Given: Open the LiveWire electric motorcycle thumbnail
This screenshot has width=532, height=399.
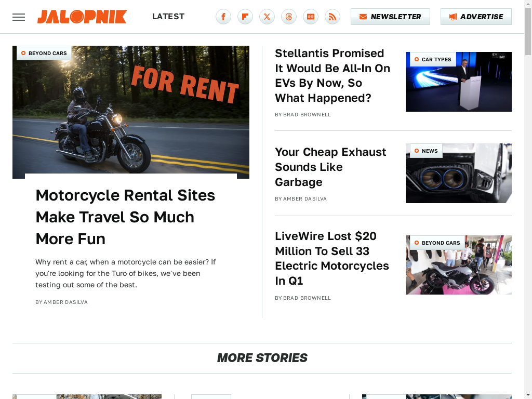Looking at the screenshot, I should pyautogui.click(x=459, y=265).
